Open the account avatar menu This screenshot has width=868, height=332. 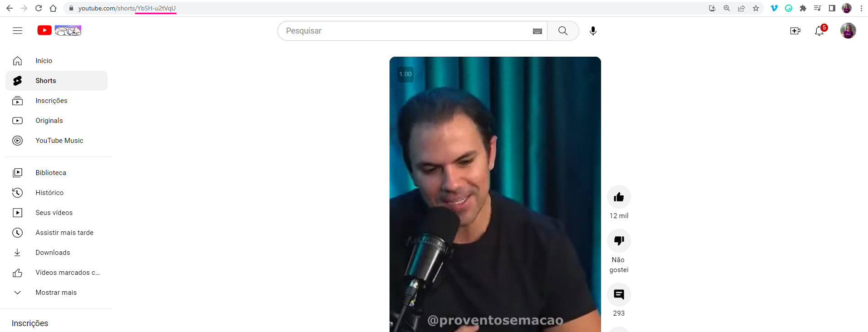(848, 31)
